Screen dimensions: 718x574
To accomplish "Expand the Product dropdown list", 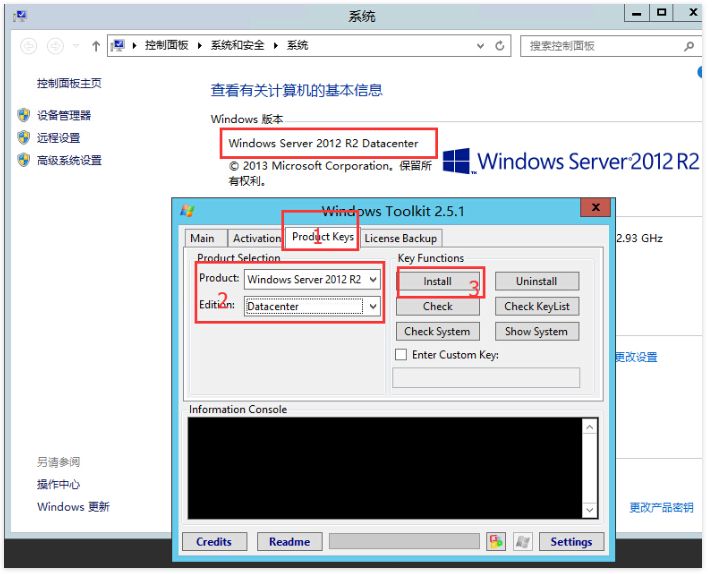I will point(373,280).
